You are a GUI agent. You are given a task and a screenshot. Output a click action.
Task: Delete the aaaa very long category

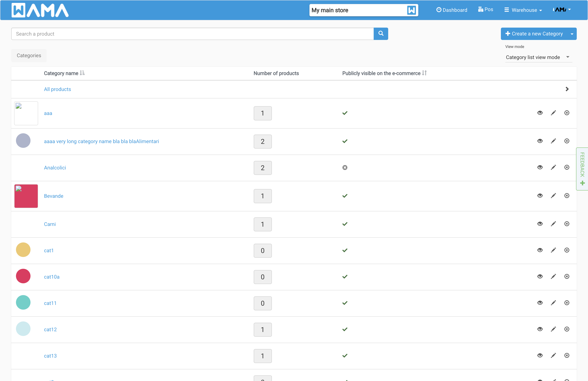pos(567,141)
